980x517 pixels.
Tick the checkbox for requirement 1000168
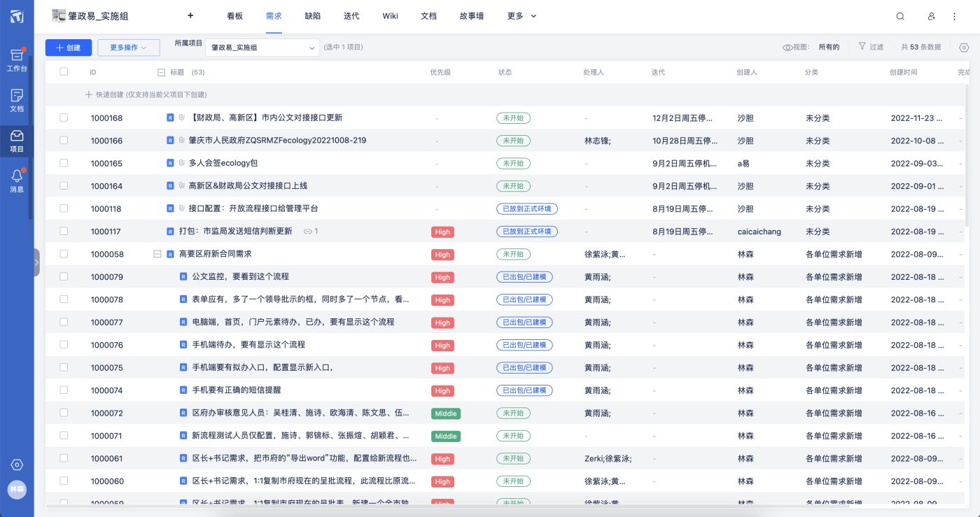coord(64,118)
